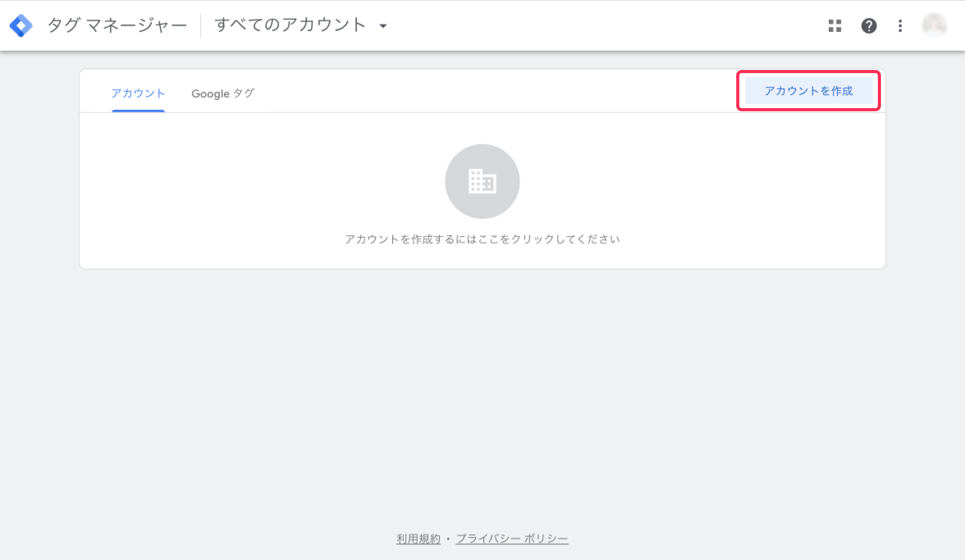
Task: Click the white building glyph inside circle
Action: click(x=482, y=181)
